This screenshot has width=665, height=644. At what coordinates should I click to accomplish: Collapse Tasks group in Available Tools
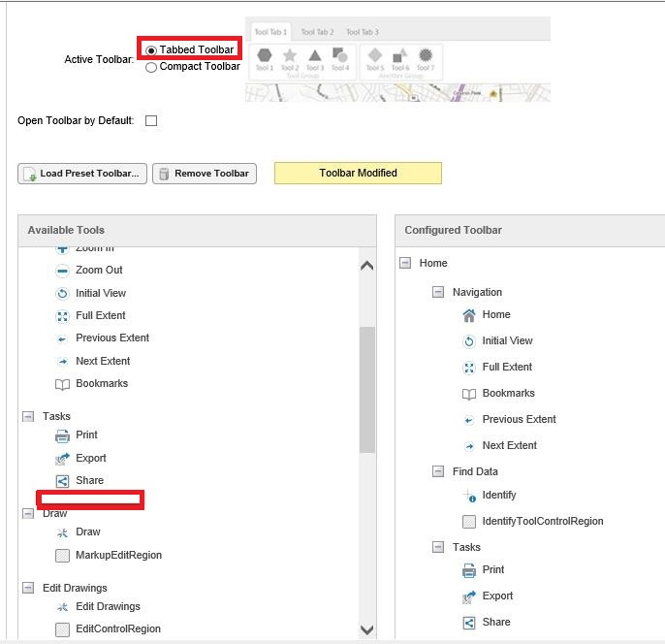(28, 417)
